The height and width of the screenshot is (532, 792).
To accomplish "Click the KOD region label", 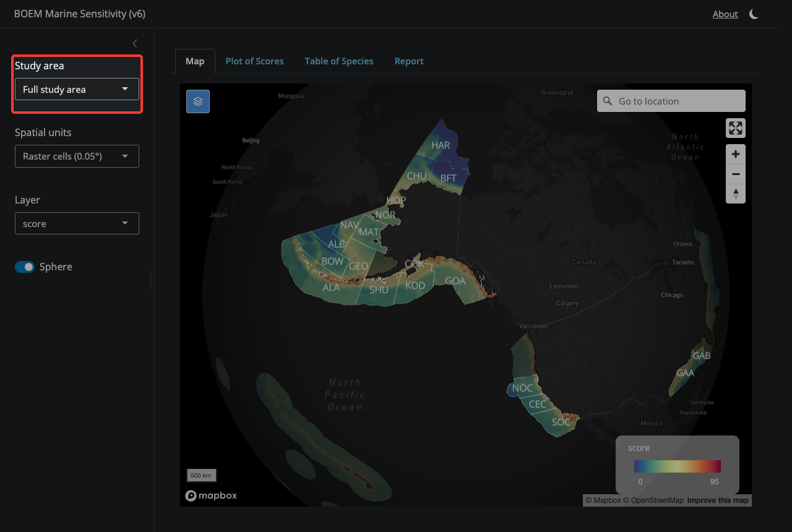I will (415, 285).
